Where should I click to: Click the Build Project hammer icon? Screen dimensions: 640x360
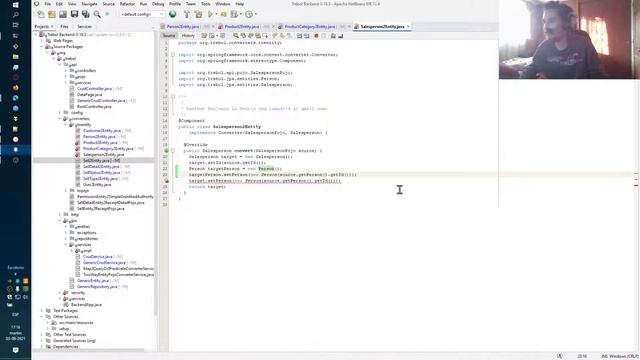pos(187,14)
